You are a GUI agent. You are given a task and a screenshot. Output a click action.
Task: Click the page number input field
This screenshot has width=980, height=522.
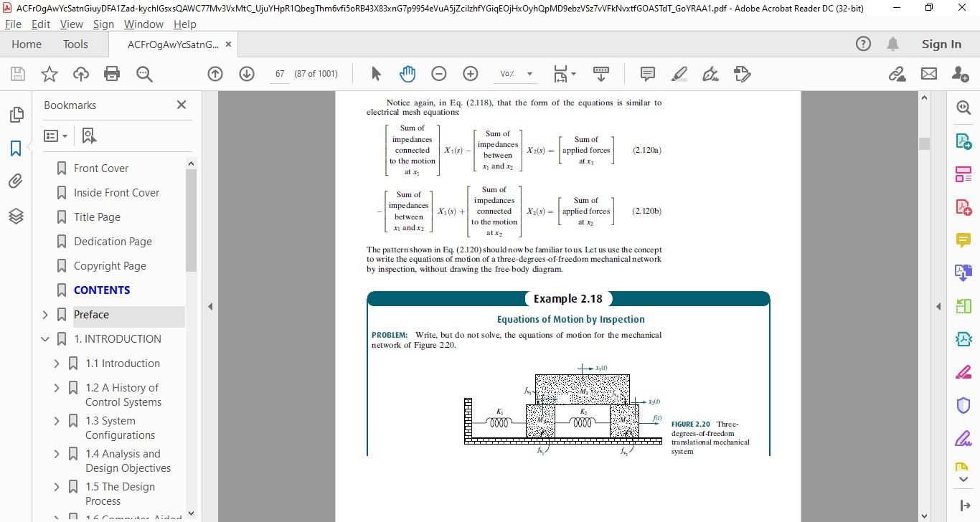point(280,74)
